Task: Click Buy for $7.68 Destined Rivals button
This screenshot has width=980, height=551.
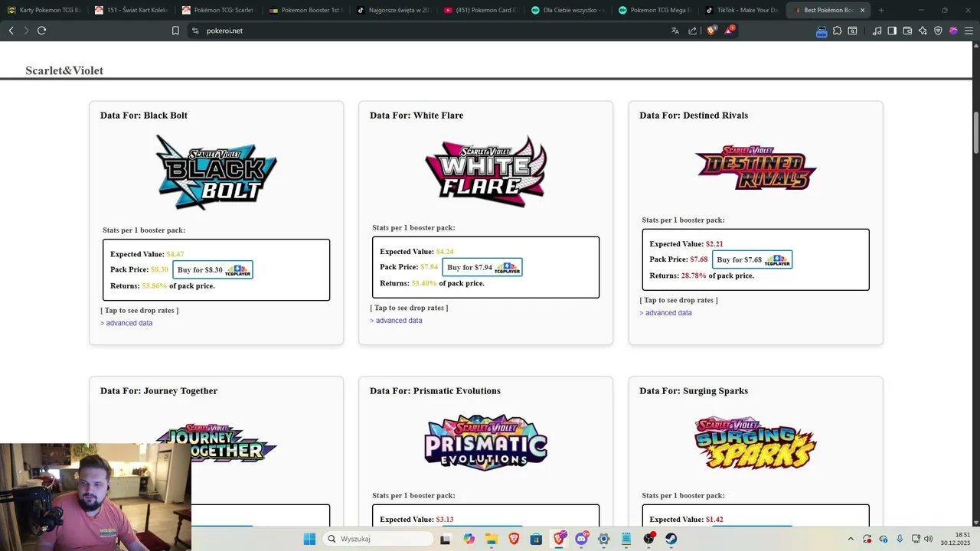Action: click(752, 259)
